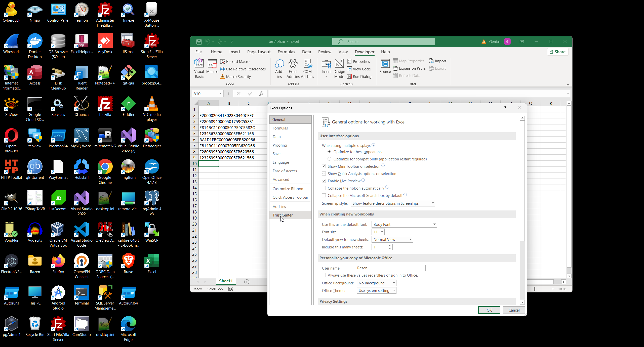Screen dimensions: 644x347
Task: Click the macro recording status bar icon
Action: point(231,289)
